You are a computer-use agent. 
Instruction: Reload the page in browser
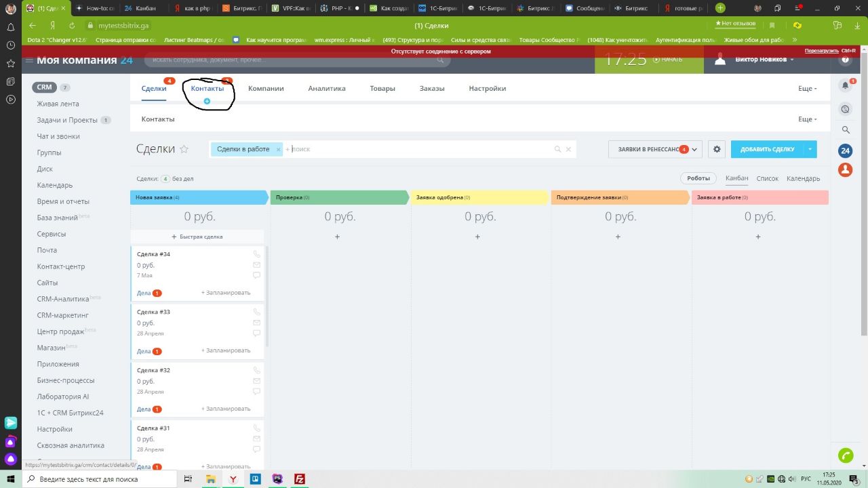click(x=72, y=25)
